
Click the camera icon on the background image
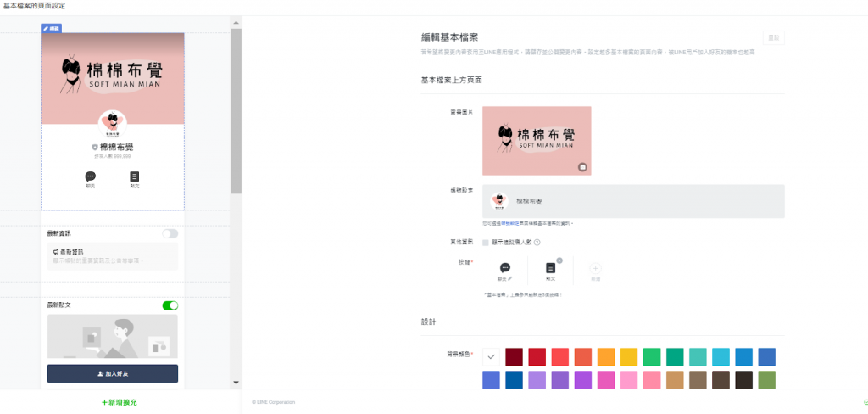(582, 167)
